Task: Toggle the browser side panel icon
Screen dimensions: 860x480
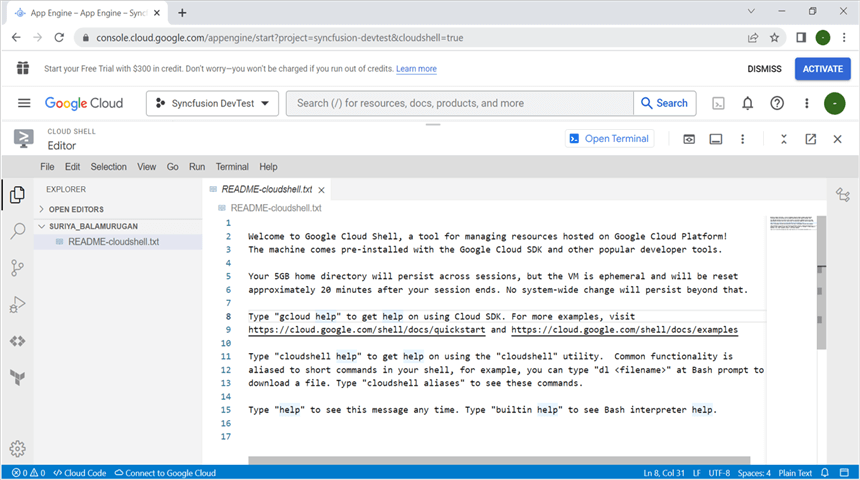Action: click(801, 37)
